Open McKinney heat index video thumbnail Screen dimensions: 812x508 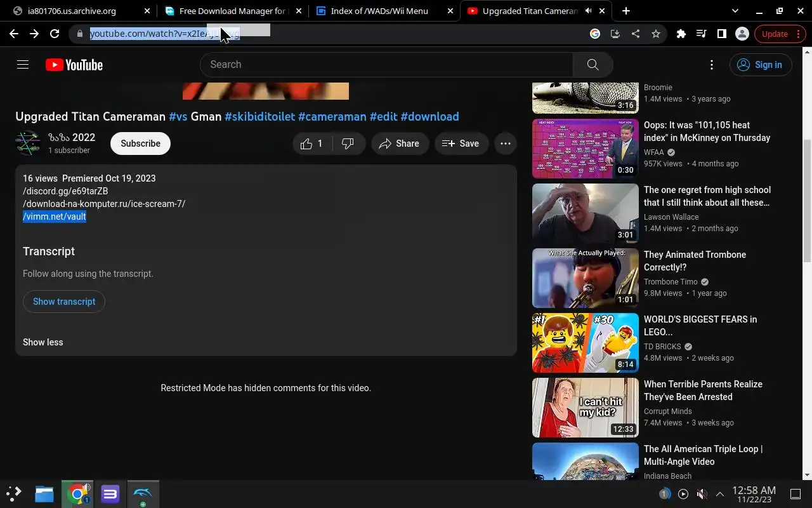pos(586,149)
